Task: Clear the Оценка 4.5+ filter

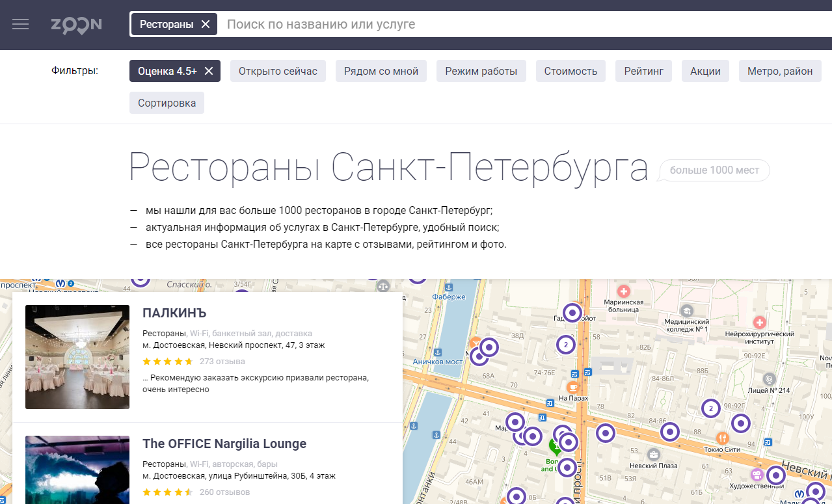Action: pyautogui.click(x=209, y=71)
